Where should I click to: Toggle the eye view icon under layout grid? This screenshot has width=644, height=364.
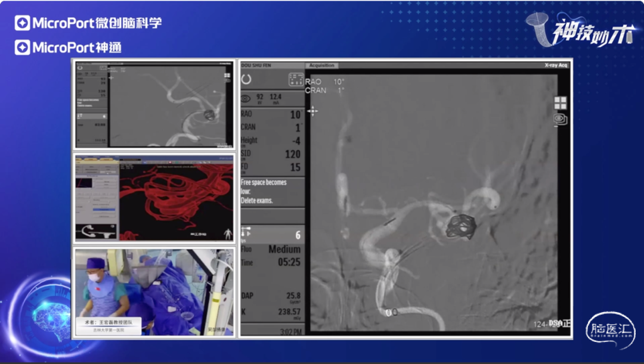[560, 119]
